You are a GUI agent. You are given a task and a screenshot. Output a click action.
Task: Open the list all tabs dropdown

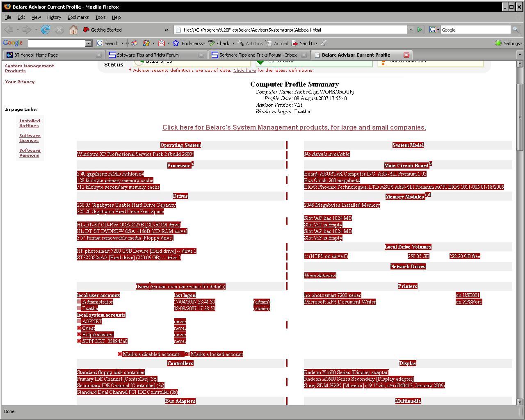coord(520,55)
